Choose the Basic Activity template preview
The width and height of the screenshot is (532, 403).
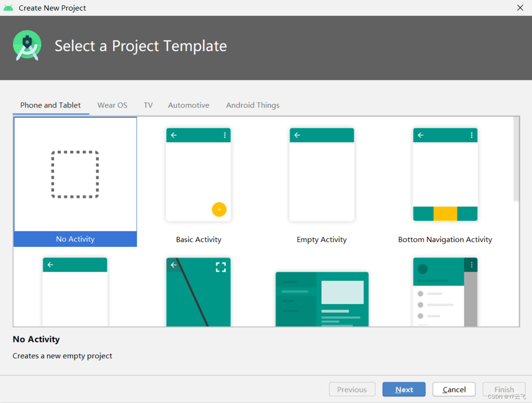(x=198, y=175)
